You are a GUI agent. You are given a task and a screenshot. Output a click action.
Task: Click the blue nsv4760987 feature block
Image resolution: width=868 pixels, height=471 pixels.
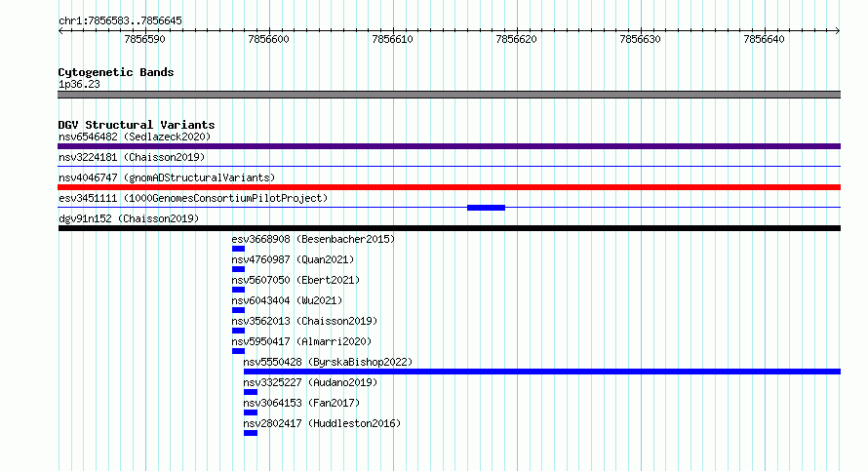click(239, 269)
